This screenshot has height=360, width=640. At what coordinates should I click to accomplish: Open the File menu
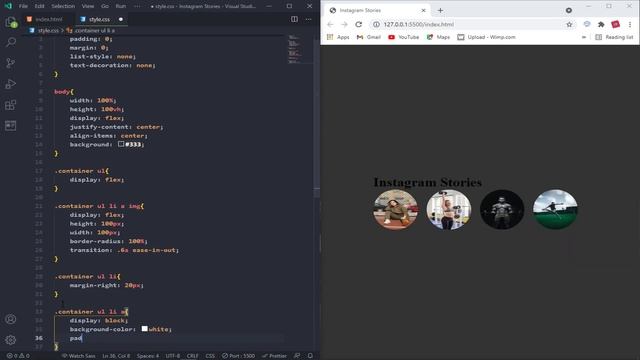coord(23,6)
